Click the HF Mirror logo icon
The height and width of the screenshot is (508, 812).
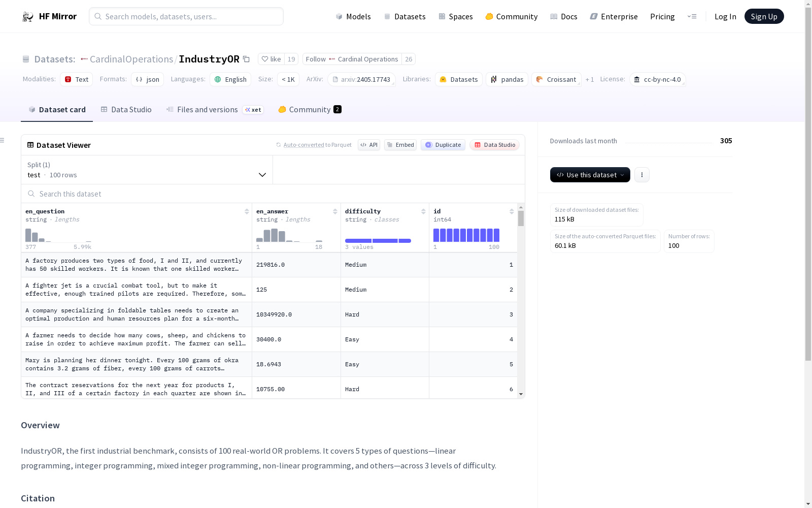click(x=27, y=17)
